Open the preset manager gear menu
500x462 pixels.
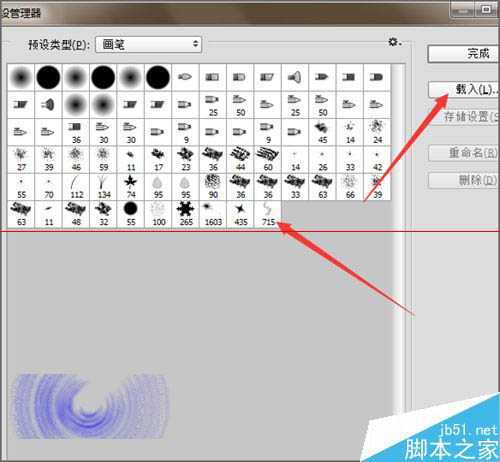[x=395, y=42]
